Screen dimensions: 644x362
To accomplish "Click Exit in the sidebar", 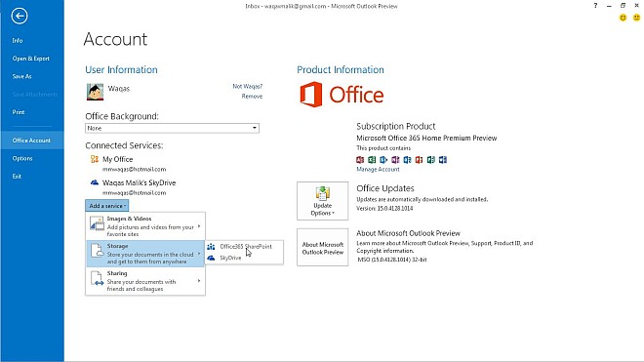I will [17, 177].
